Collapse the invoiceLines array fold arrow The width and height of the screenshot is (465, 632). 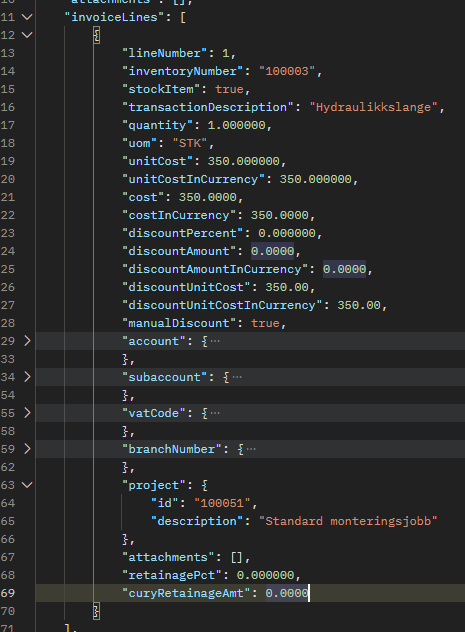(x=27, y=17)
